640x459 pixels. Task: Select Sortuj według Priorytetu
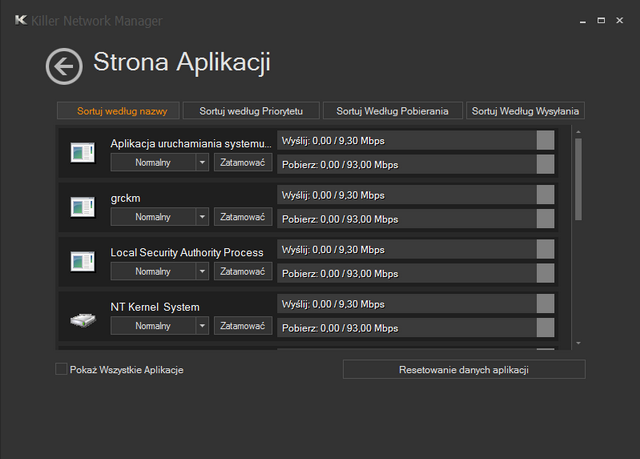click(x=251, y=111)
